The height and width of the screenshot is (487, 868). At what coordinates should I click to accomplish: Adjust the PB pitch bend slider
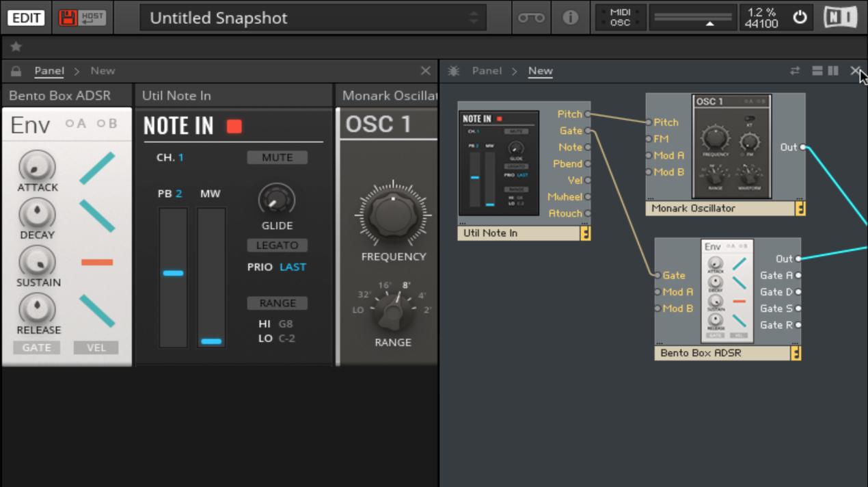pos(173,273)
